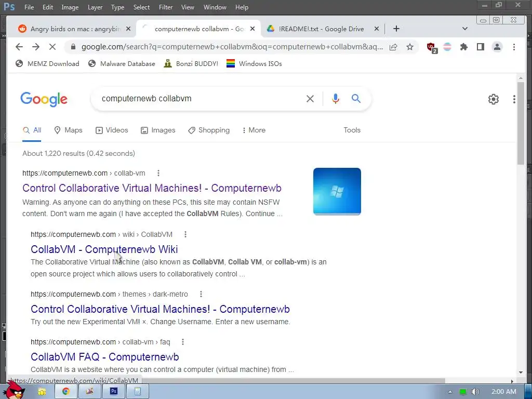The height and width of the screenshot is (399, 532).
Task: Close the Angry birds tab
Action: coord(128,29)
